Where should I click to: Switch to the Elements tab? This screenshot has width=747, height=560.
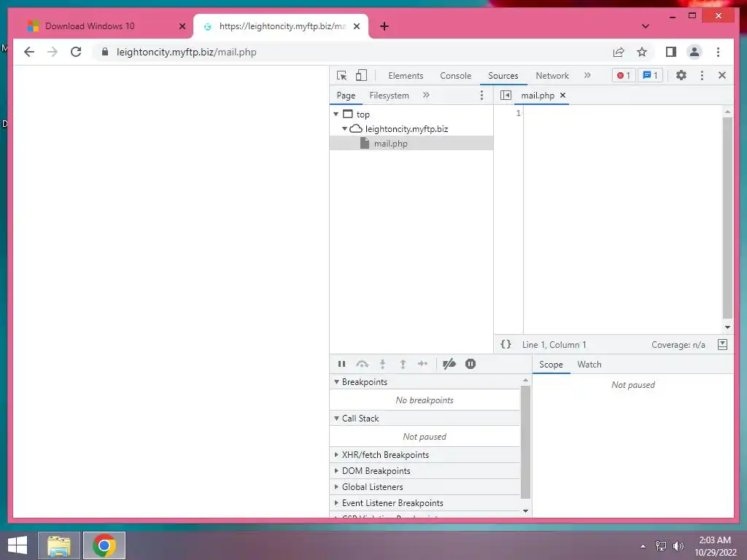click(406, 76)
